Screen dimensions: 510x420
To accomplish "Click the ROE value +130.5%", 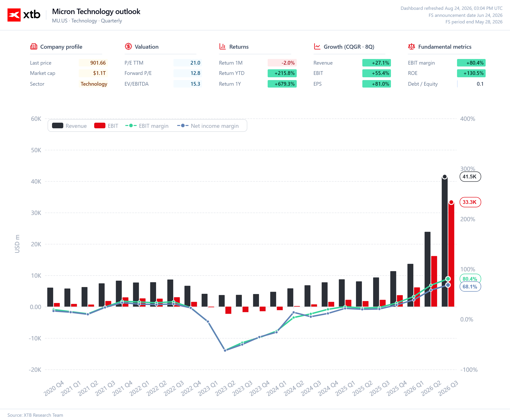I will (x=471, y=73).
